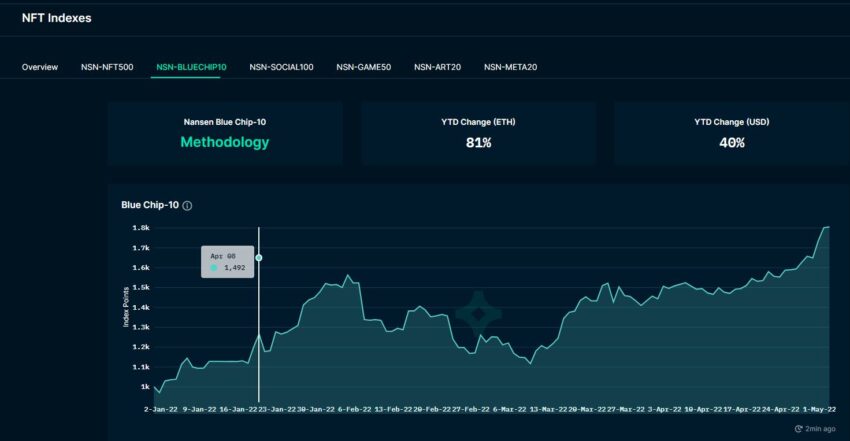Click the refresh icon beside 2min ago
This screenshot has width=850, height=441.
tap(799, 429)
